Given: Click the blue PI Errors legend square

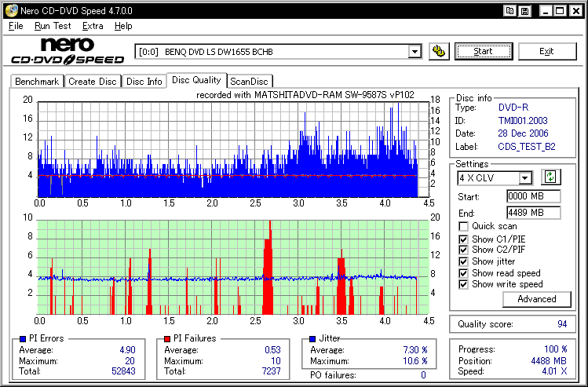Looking at the screenshot, I should (x=23, y=338).
